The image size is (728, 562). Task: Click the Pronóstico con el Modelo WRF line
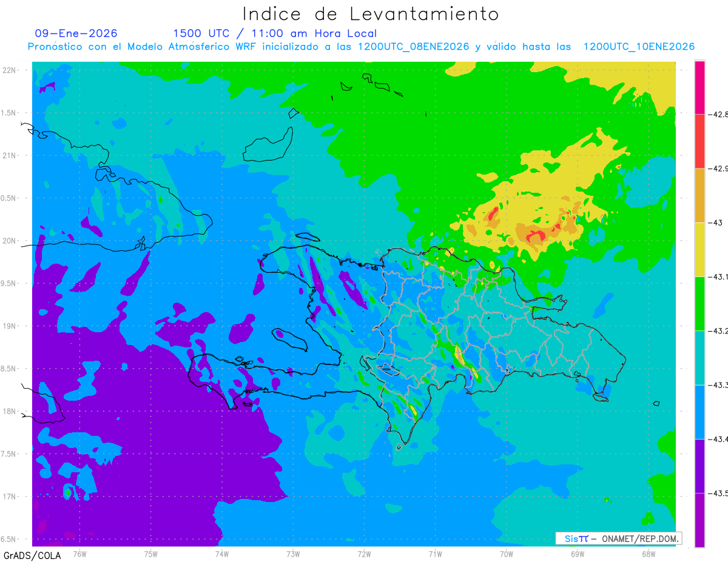(x=361, y=47)
